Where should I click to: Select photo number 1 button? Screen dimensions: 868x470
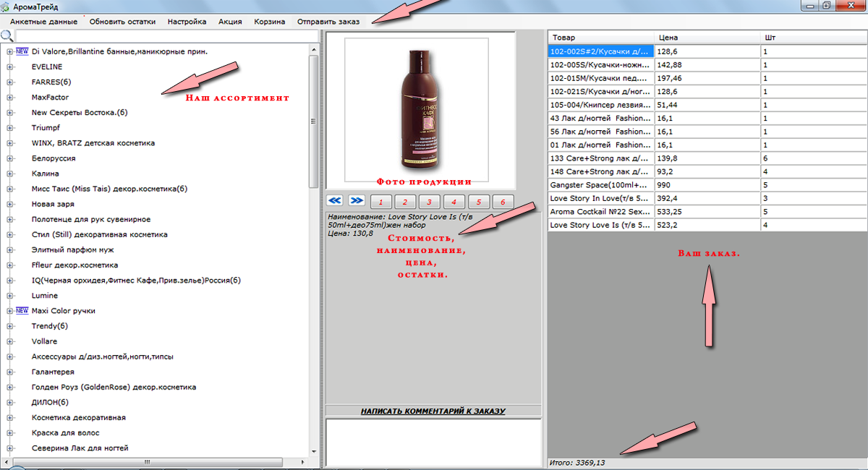click(381, 202)
